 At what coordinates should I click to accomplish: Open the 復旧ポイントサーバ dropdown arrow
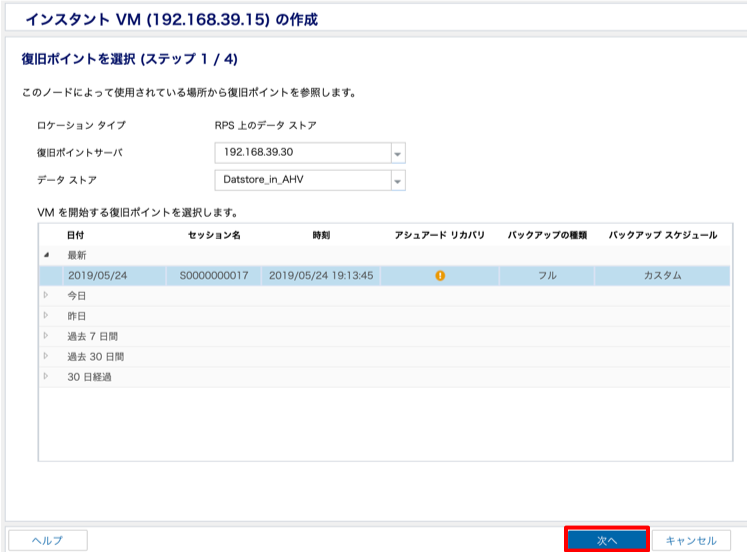point(398,153)
